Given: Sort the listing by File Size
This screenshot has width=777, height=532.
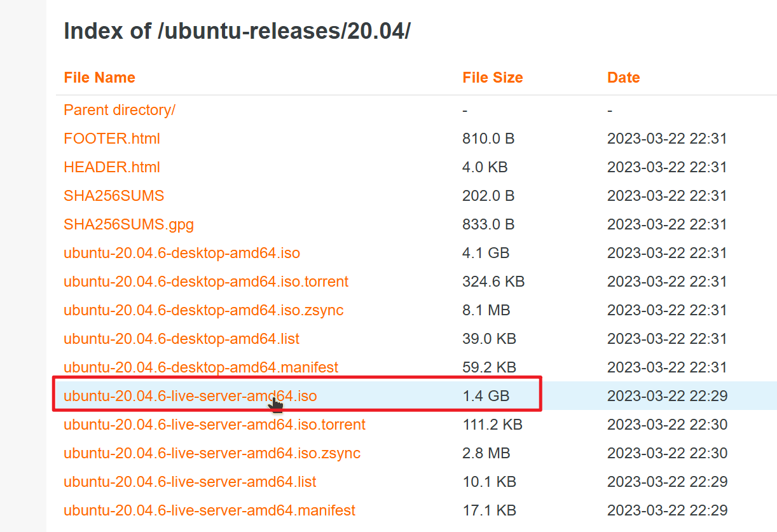Looking at the screenshot, I should [x=492, y=78].
